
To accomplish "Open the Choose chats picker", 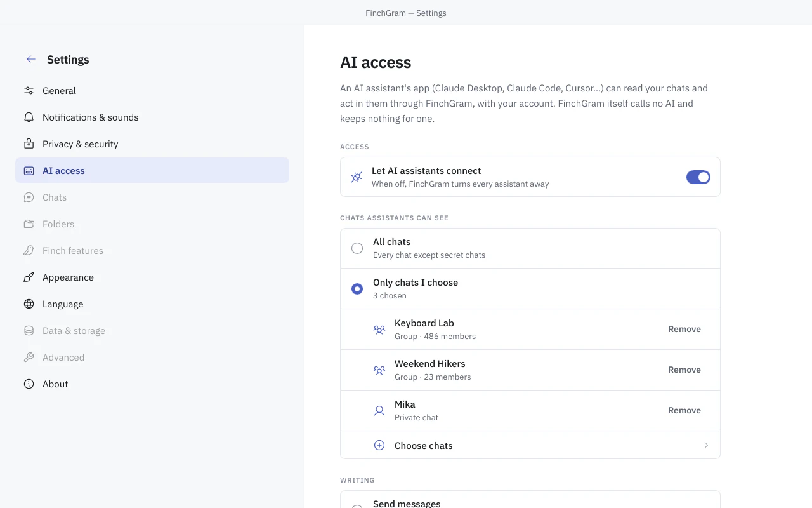I will coord(530,445).
